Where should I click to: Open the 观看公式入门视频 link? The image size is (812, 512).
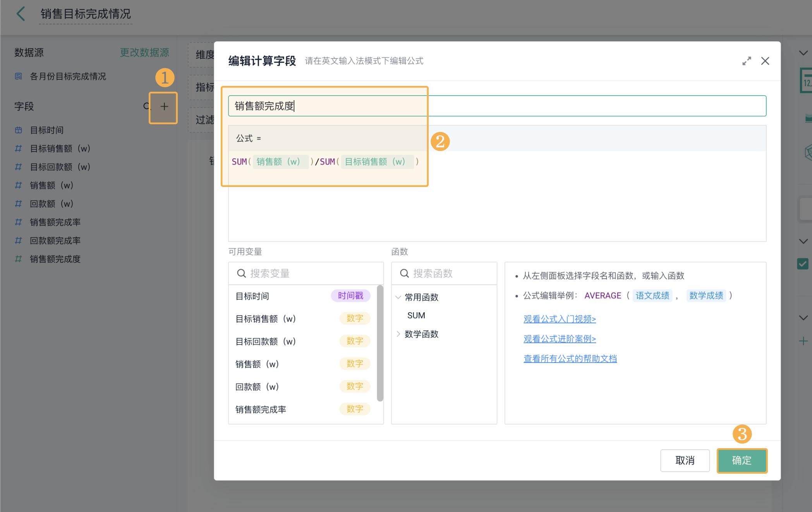pos(559,319)
